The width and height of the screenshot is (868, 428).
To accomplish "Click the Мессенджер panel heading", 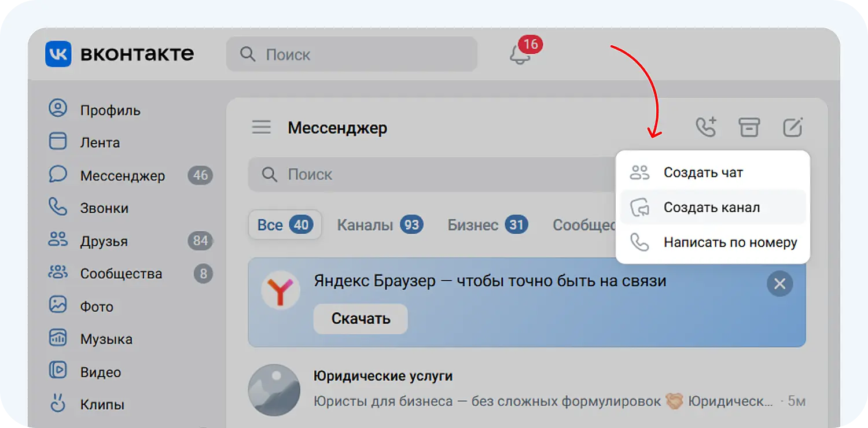I will pyautogui.click(x=337, y=128).
